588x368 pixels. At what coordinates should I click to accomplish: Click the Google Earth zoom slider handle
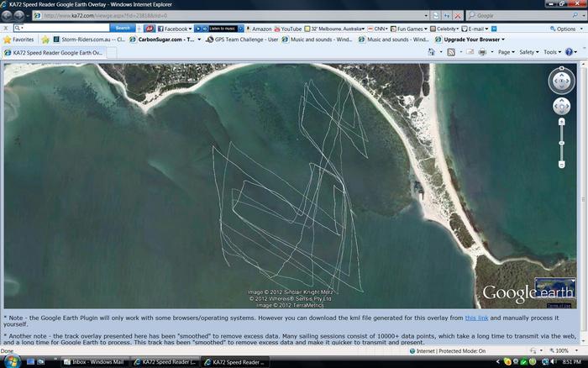click(x=561, y=143)
